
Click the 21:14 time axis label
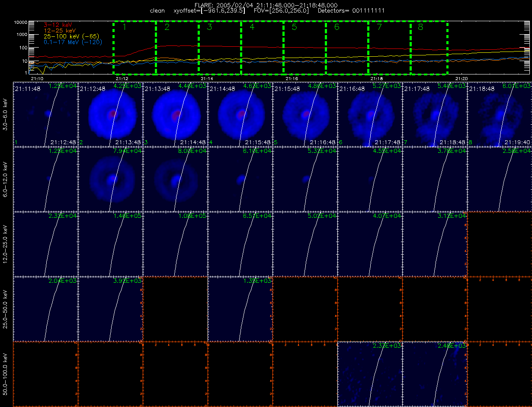click(207, 78)
